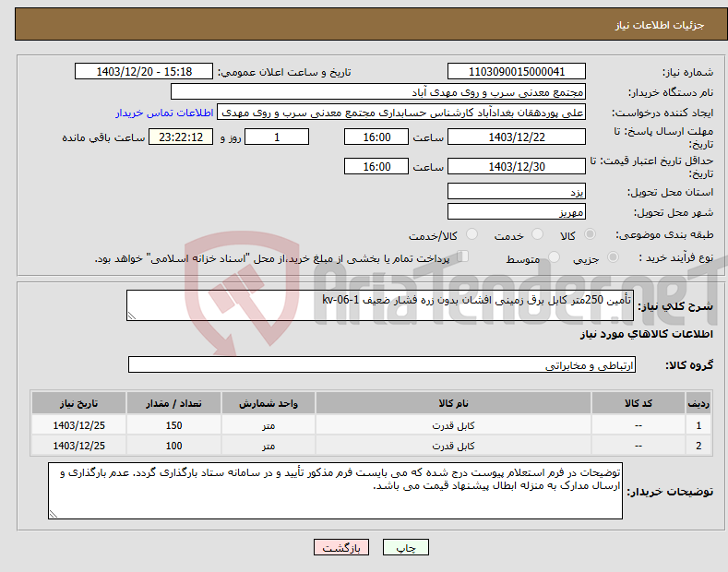Click the واحد شمارش column header
This screenshot has width=728, height=572.
point(268,403)
